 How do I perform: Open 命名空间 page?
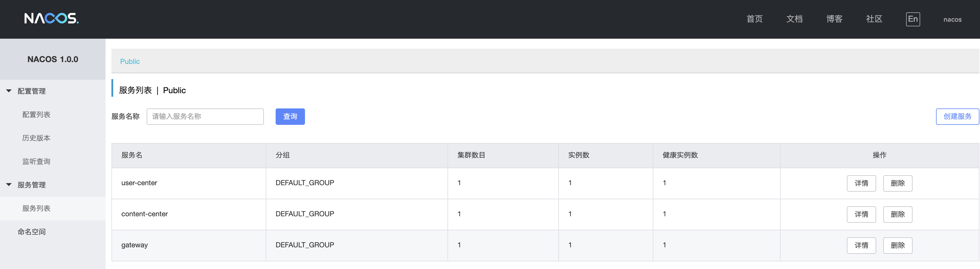pos(32,232)
